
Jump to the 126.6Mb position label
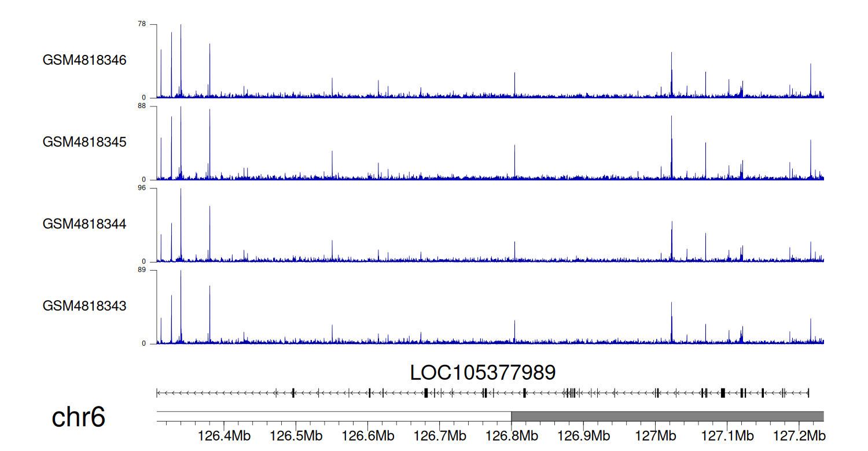(x=367, y=435)
